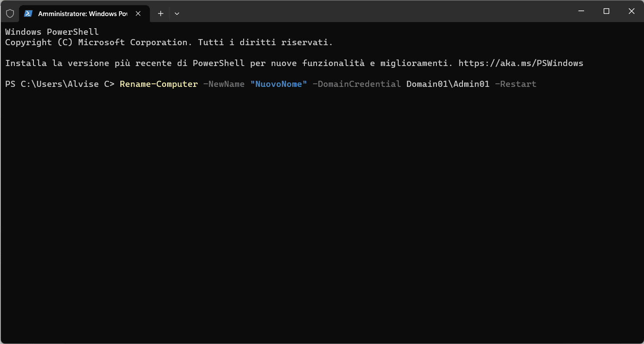Maximize the terminal window
Viewport: 644px width, 344px height.
[x=607, y=11]
